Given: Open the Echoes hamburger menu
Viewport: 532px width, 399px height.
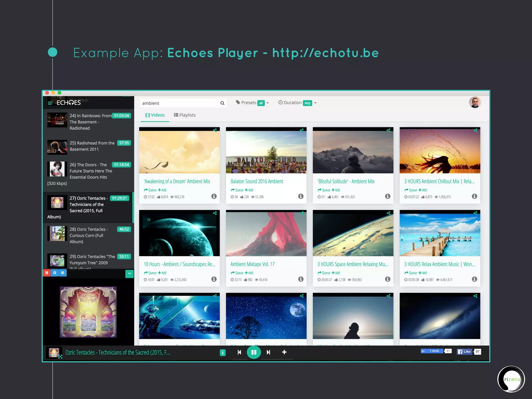Looking at the screenshot, I should 50,103.
